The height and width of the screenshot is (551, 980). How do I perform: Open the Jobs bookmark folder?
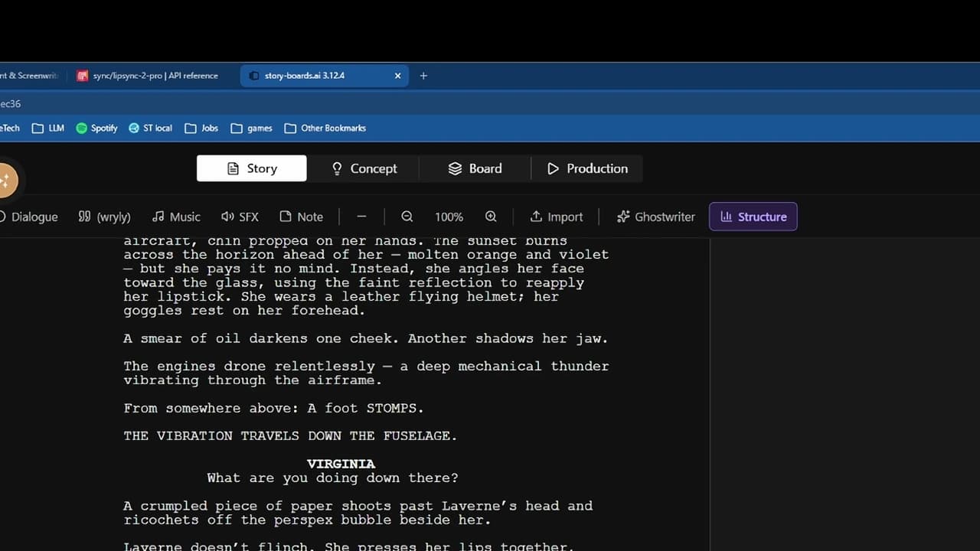coord(201,128)
